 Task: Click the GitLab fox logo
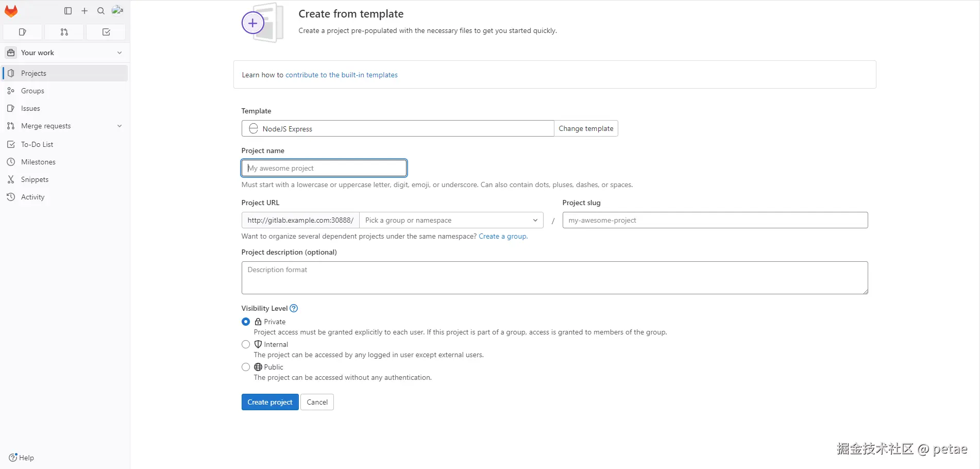tap(11, 11)
